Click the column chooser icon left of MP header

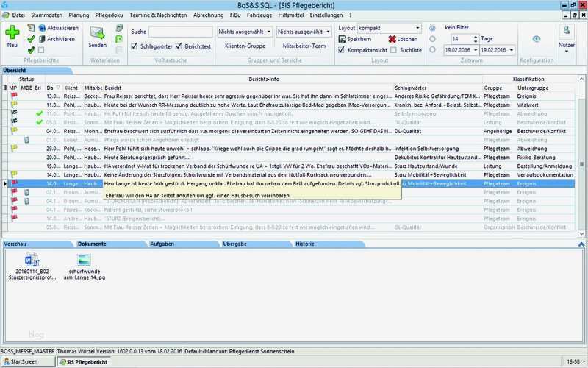point(5,88)
